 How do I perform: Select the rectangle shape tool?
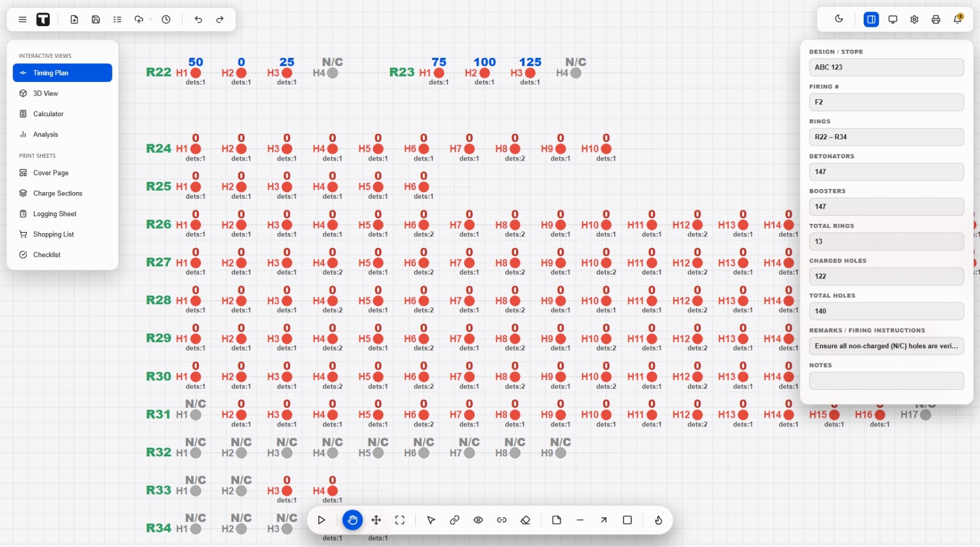[627, 520]
